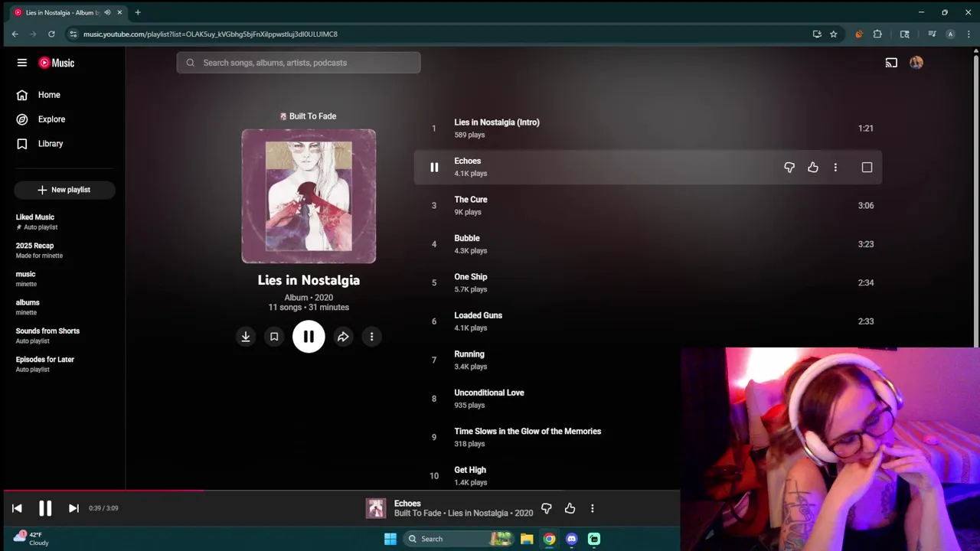Open the orange extension icon
Screen dimensions: 980x551
(x=859, y=34)
